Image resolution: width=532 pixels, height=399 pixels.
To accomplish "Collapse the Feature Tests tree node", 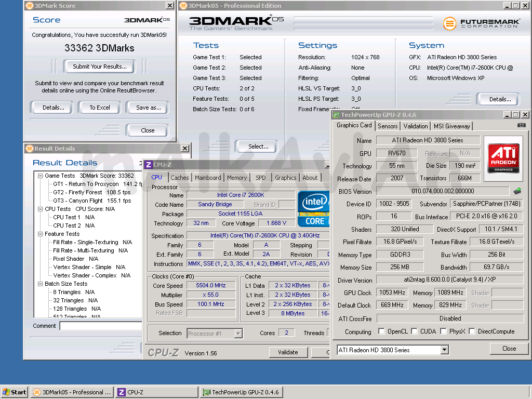I will tap(41, 234).
